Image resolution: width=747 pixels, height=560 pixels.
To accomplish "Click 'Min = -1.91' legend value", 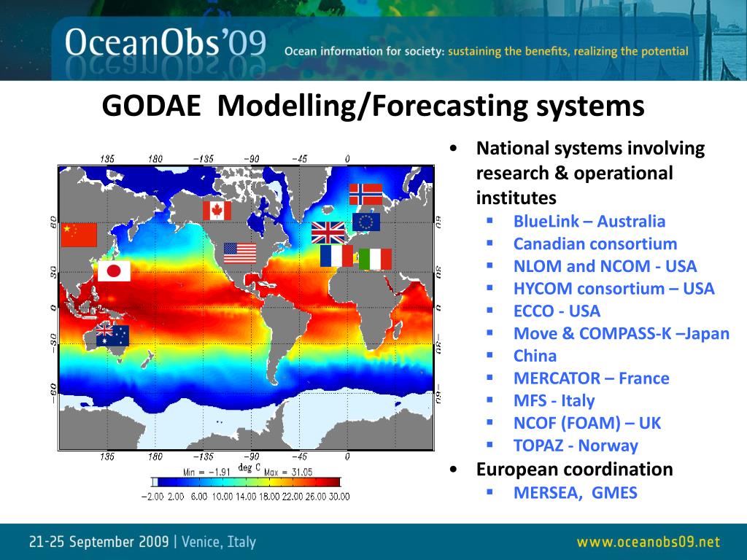I will pyautogui.click(x=206, y=472).
